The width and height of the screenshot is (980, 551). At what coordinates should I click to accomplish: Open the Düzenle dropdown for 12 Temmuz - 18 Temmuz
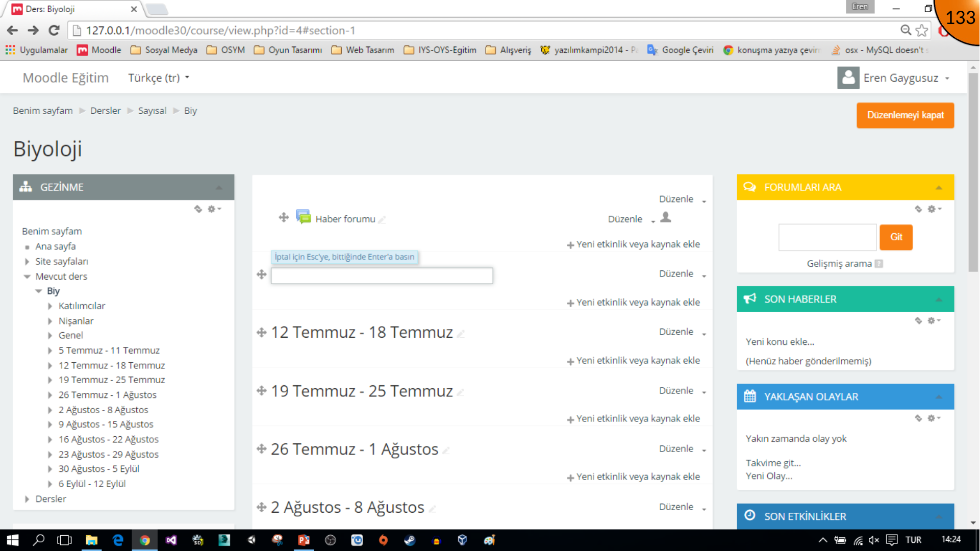(683, 332)
